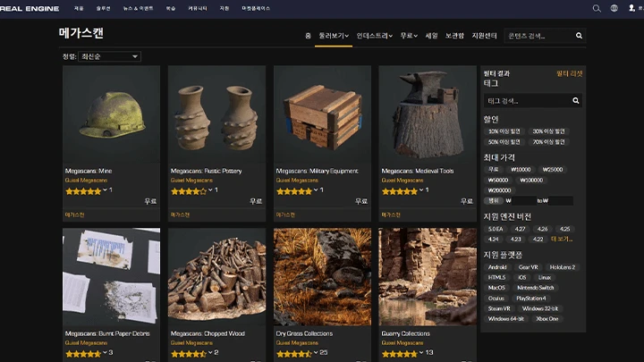This screenshot has width=644, height=362.
Task: Expand rating breakdown for Megascans: Rustic Pottery
Action: coord(210,190)
